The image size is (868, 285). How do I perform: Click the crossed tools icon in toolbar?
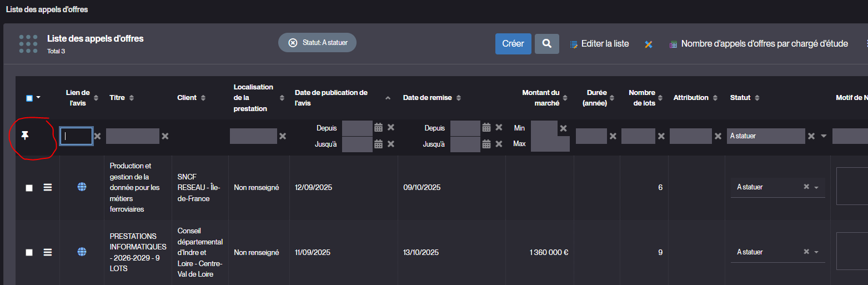tap(648, 44)
